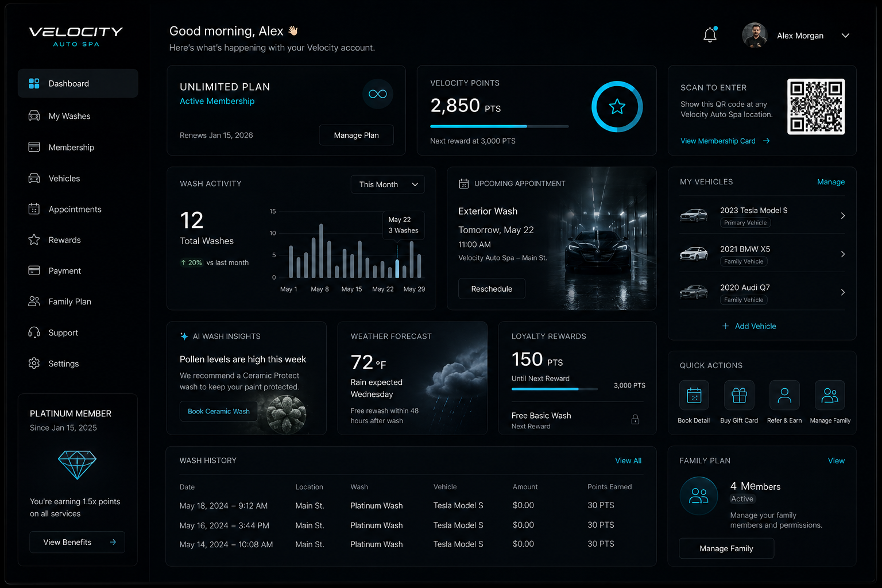This screenshot has width=882, height=588.
Task: Click the lock icon beside Free Basic Wash
Action: [x=635, y=419]
